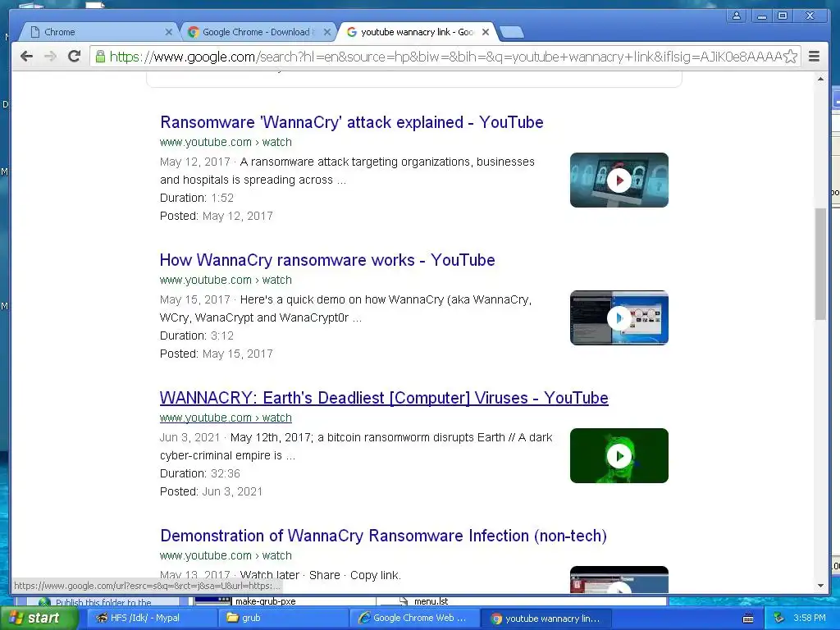Click youtube.com URL under 'Demonstration of WannaCry' result
This screenshot has width=840, height=630.
pos(226,555)
